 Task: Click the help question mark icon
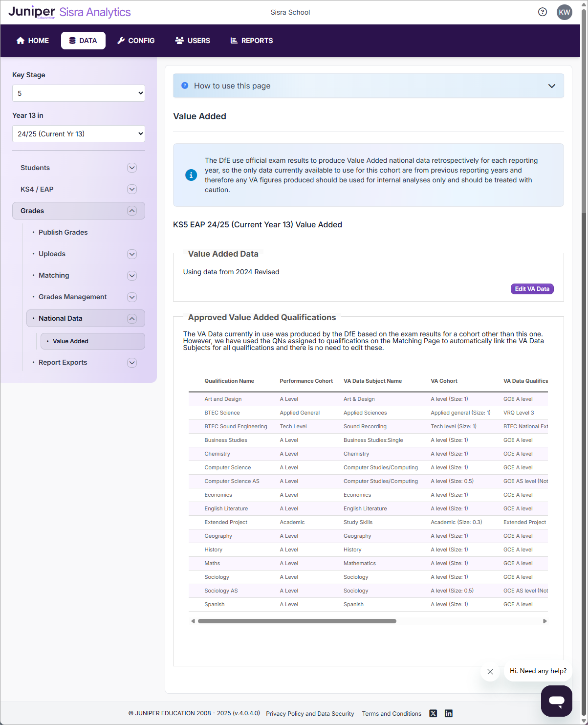[x=543, y=12]
